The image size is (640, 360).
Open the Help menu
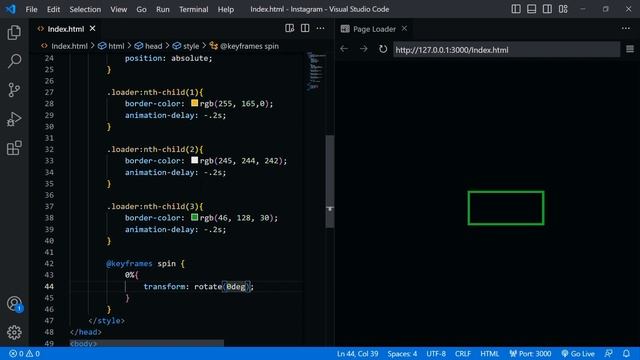[x=226, y=9]
